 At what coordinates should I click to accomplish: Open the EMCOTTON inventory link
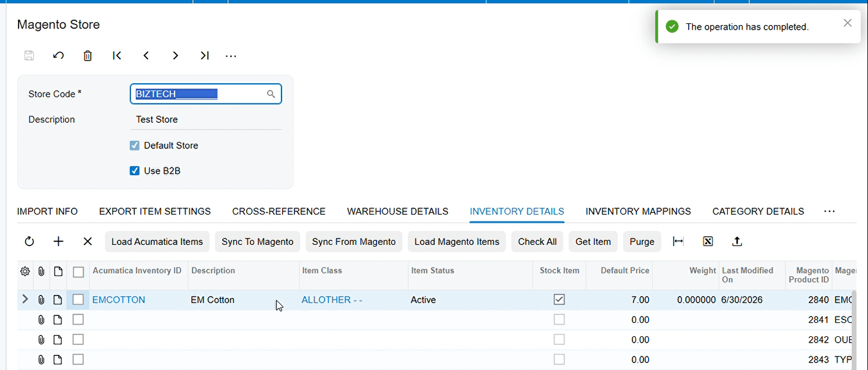[x=119, y=300]
